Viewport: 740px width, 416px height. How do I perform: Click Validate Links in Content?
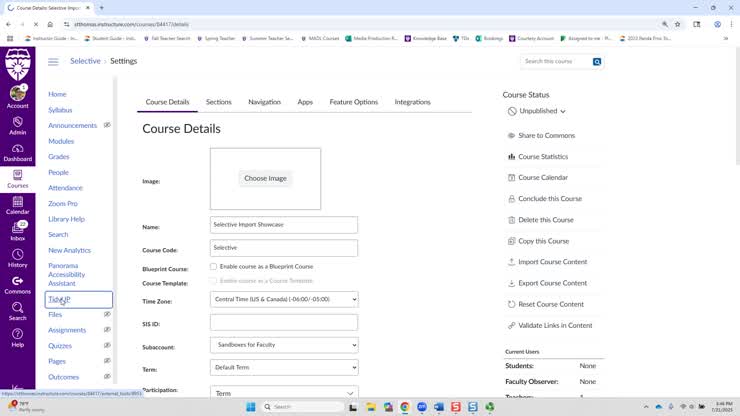pyautogui.click(x=550, y=326)
